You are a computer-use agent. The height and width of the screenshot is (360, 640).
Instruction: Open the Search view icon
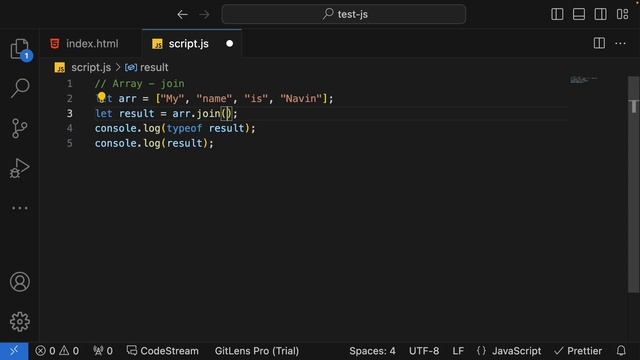pyautogui.click(x=20, y=88)
